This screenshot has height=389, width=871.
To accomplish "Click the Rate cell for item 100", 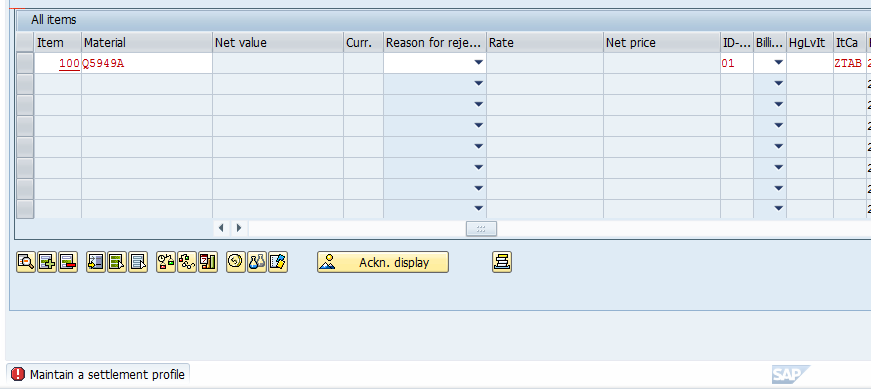I will 545,63.
